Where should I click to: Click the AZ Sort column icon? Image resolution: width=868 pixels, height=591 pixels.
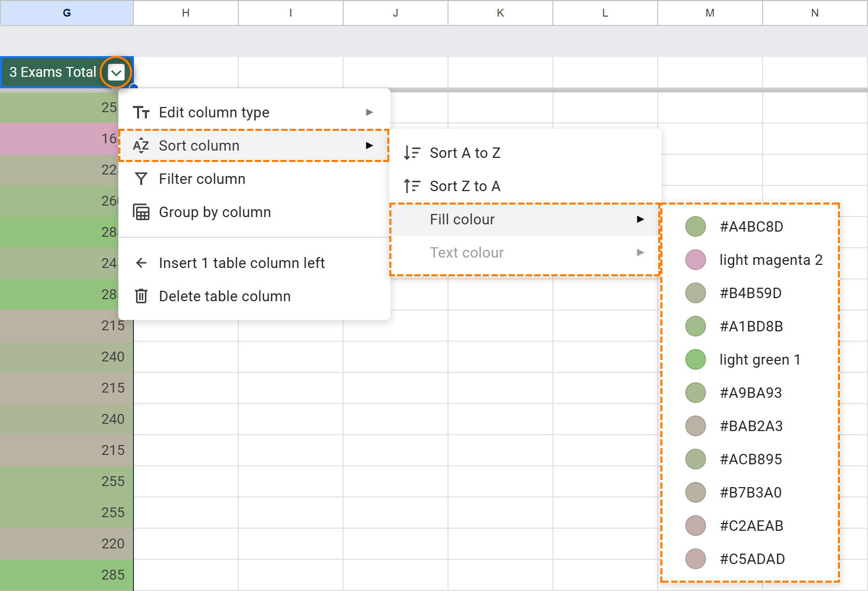click(x=141, y=145)
